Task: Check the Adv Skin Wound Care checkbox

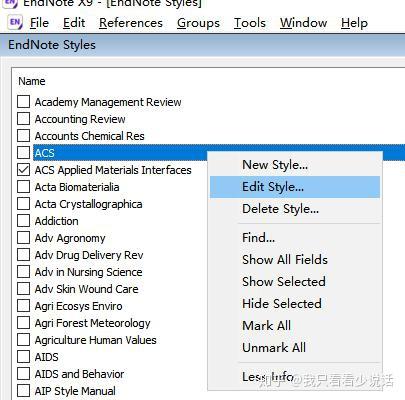Action: tap(23, 289)
